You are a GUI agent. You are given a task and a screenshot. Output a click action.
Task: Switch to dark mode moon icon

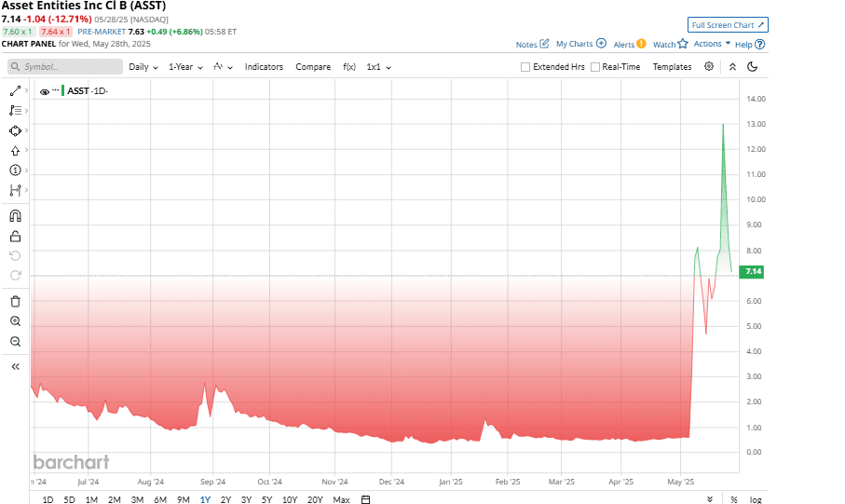(753, 67)
